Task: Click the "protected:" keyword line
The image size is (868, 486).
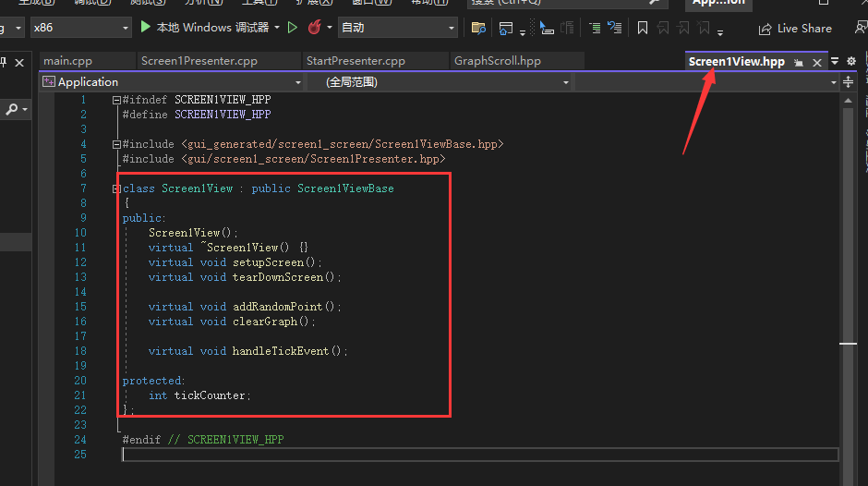Action: 154,381
